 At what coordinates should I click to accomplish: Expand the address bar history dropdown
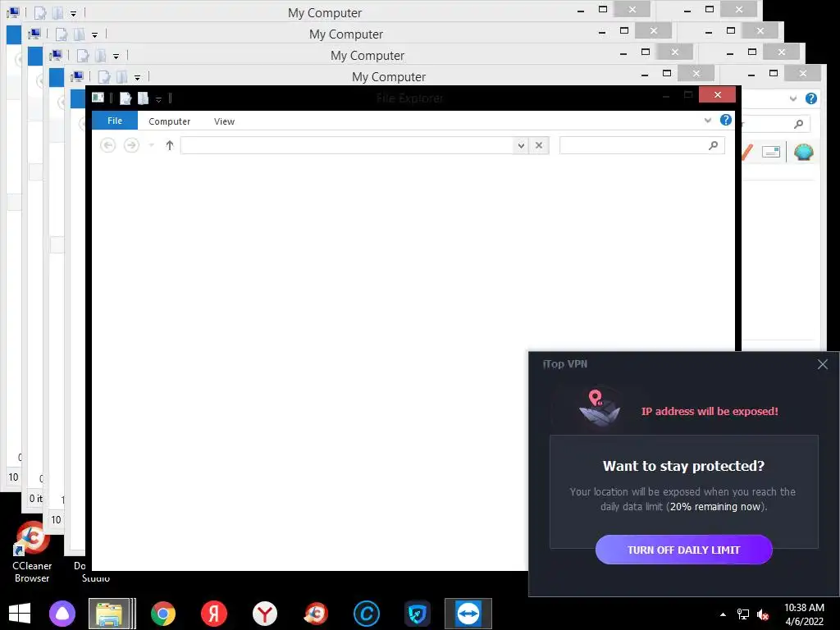(x=521, y=145)
